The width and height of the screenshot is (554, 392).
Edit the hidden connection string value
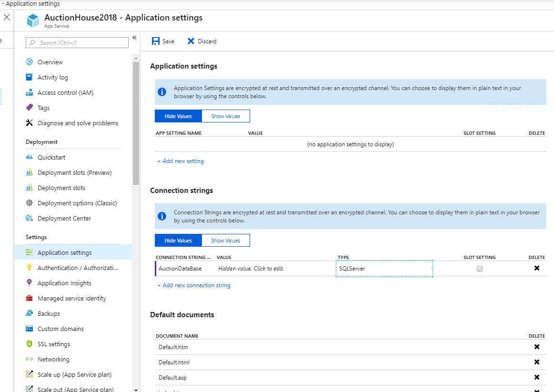click(x=251, y=269)
